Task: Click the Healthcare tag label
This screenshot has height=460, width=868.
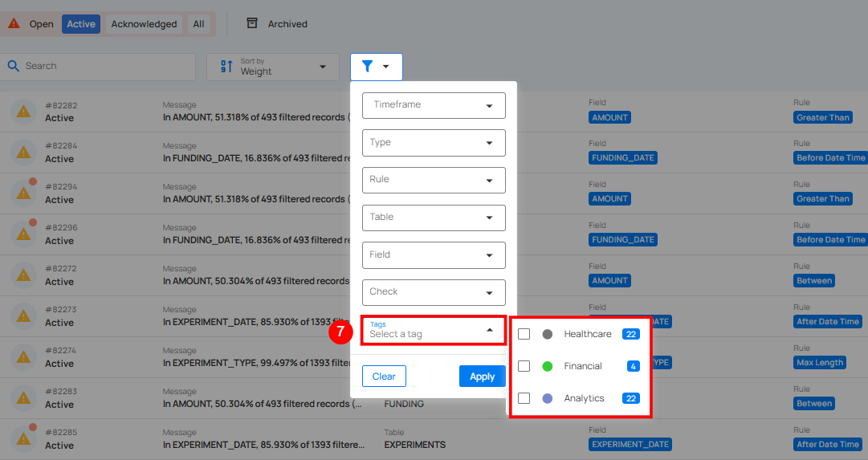Action: click(587, 334)
